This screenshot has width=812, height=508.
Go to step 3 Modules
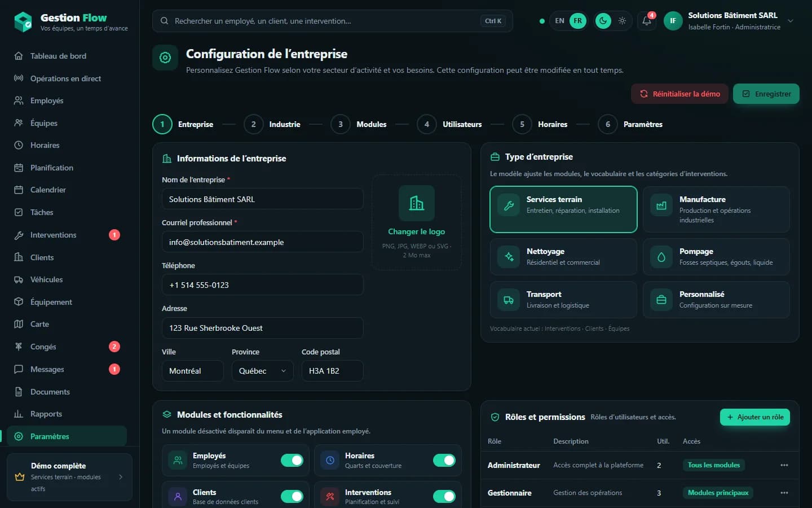click(x=359, y=124)
